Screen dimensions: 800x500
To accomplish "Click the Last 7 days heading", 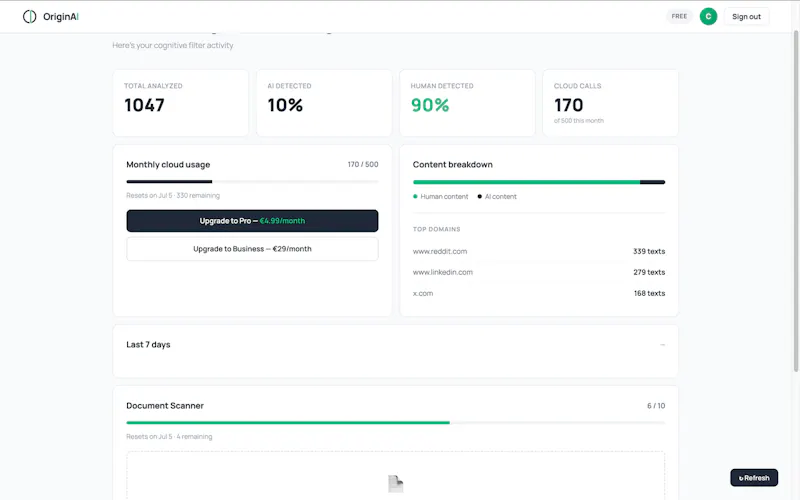I will (148, 345).
